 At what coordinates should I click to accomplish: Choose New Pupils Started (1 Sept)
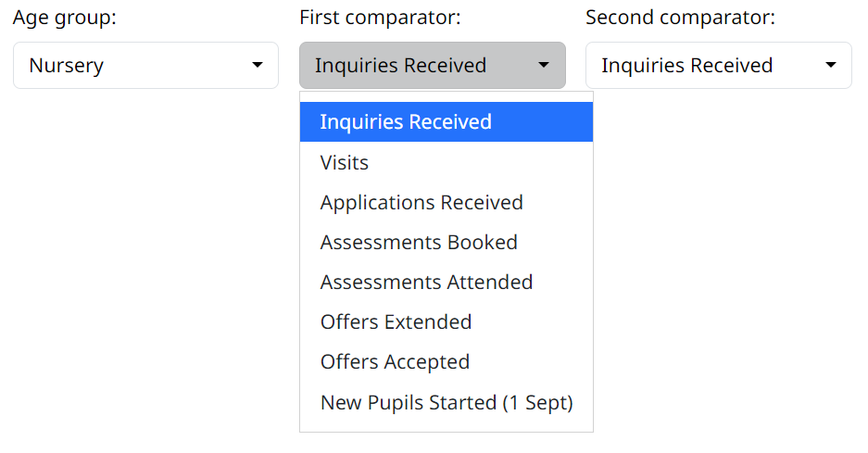447,403
